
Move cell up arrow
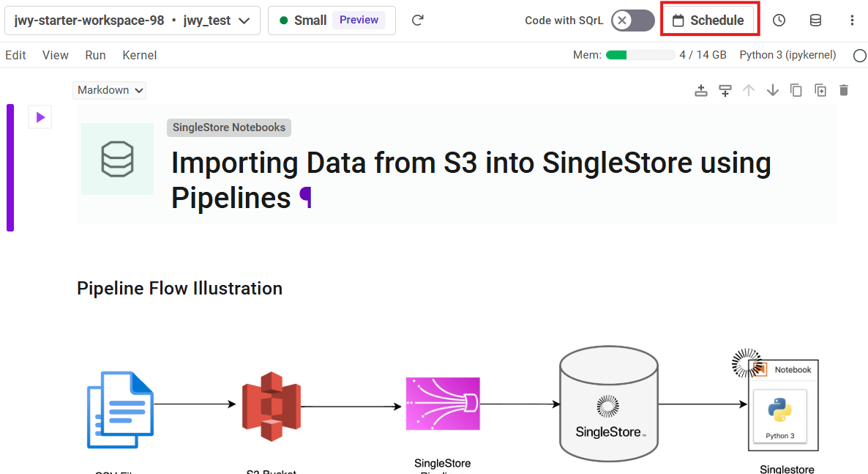coord(749,90)
